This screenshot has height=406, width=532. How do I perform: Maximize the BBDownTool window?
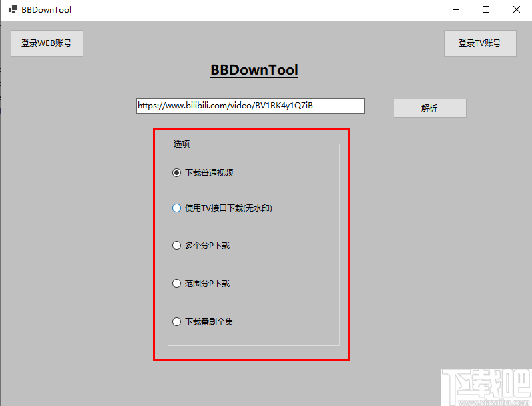coord(486,9)
